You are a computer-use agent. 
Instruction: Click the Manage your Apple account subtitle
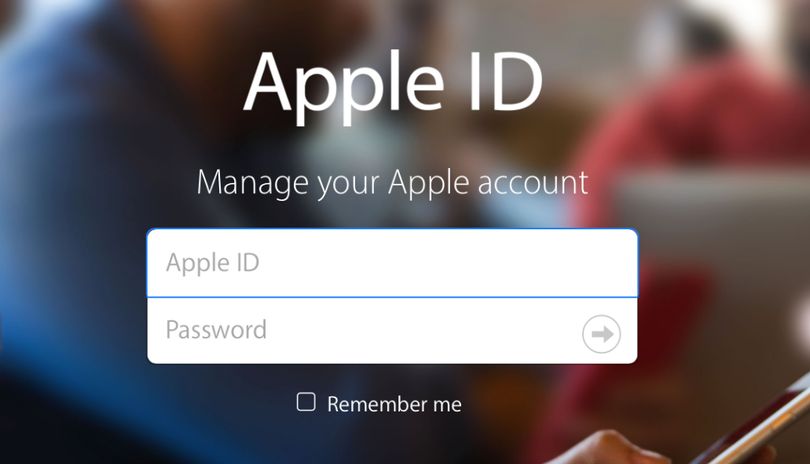[x=392, y=184]
